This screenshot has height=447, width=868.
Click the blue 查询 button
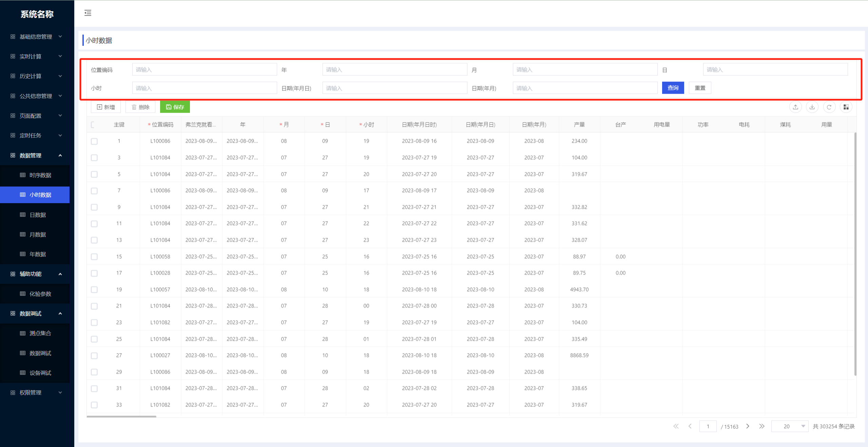[x=673, y=88]
